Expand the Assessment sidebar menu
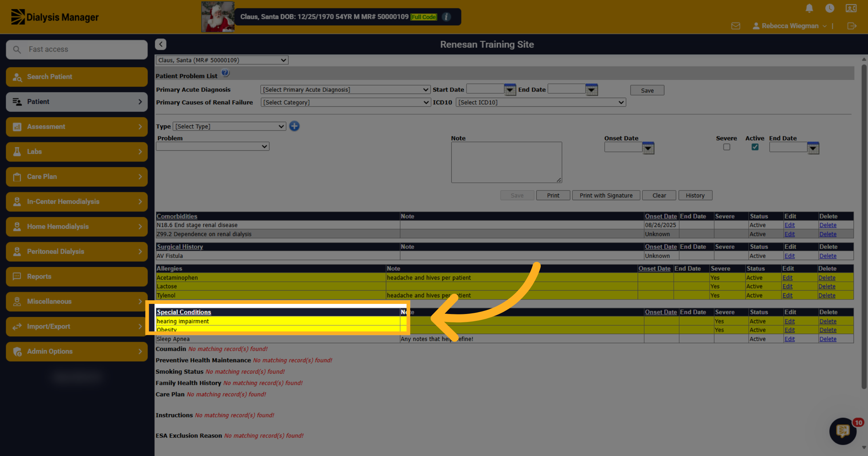The height and width of the screenshot is (456, 868). 77,127
